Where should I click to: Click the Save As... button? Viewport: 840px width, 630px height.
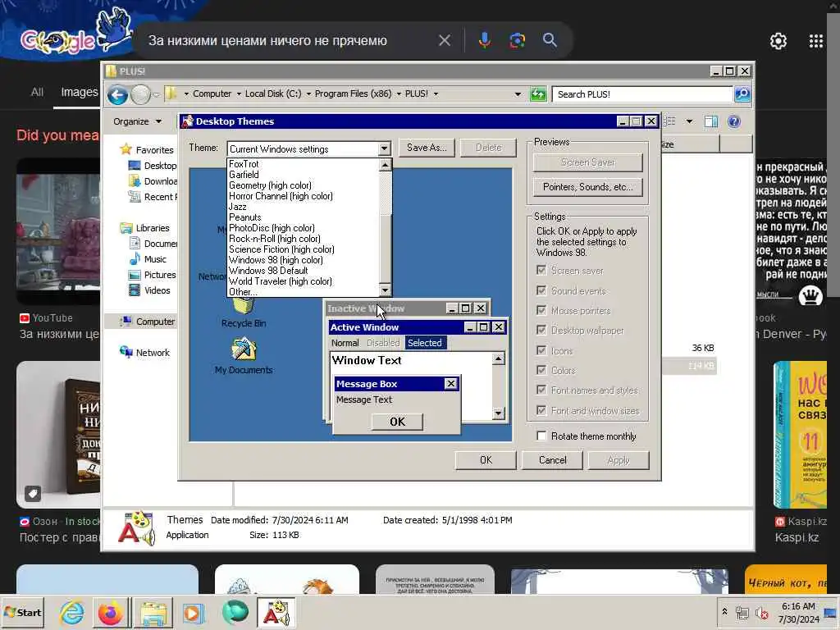[427, 148]
